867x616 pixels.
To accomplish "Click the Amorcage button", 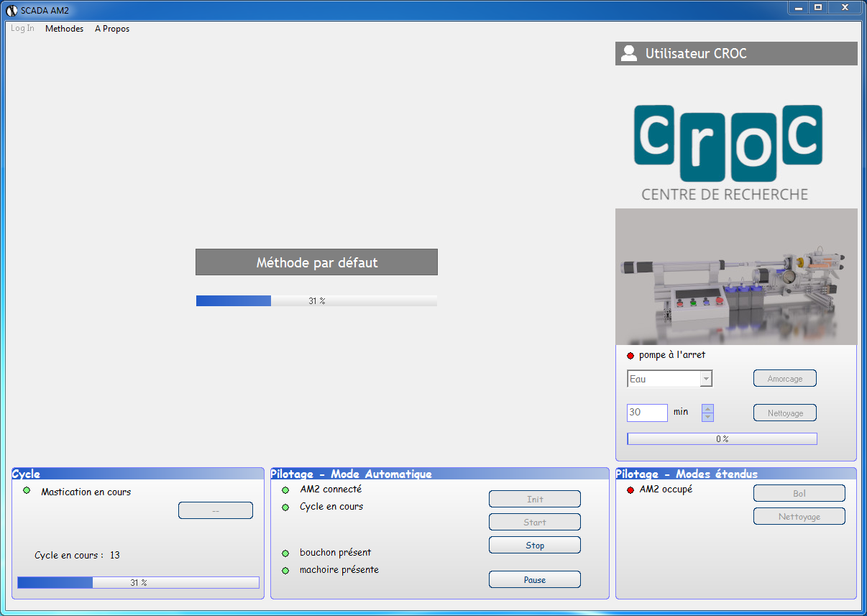I will coord(785,379).
